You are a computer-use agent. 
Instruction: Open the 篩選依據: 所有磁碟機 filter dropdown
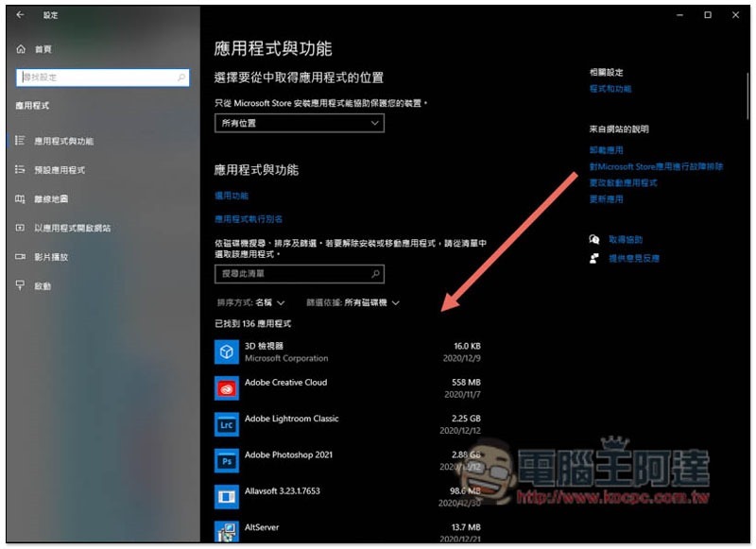tap(352, 302)
